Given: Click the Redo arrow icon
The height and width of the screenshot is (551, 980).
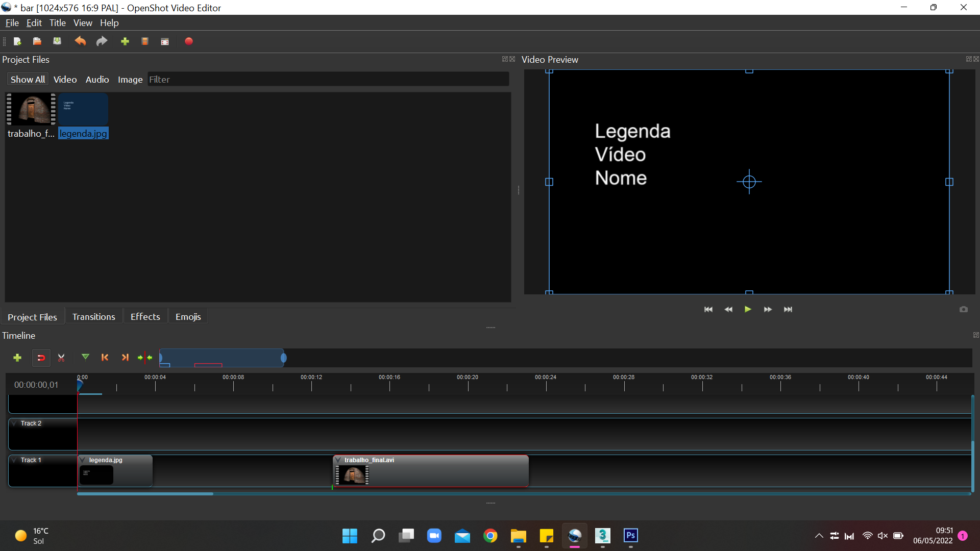Looking at the screenshot, I should point(102,41).
